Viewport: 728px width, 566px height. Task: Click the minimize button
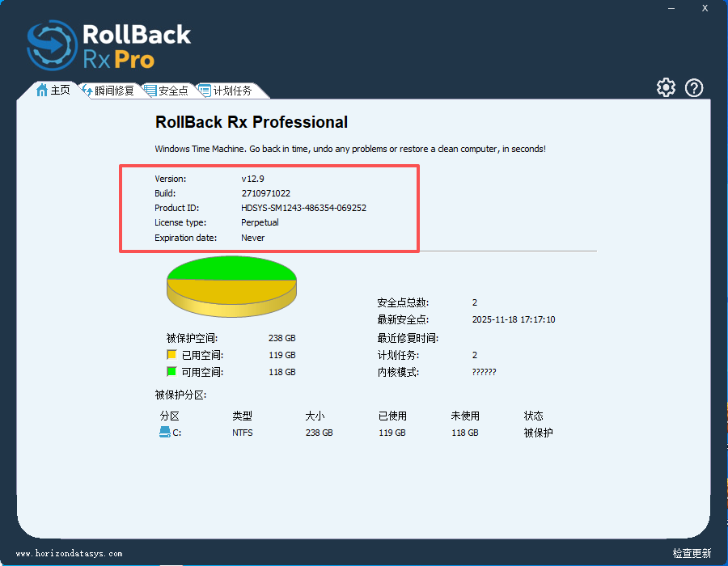[671, 8]
